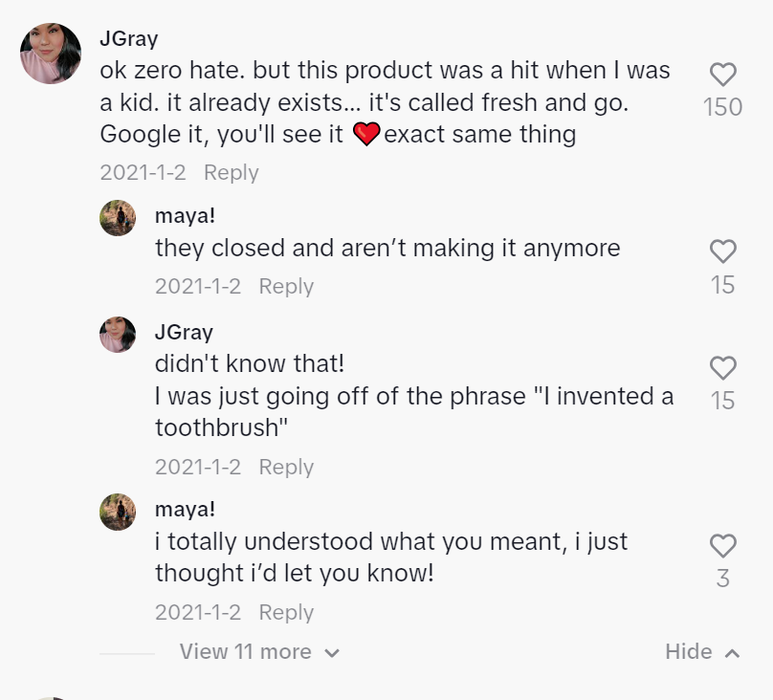Heart JGray's "didn't know that!" reply
The width and height of the screenshot is (773, 700).
click(x=722, y=368)
